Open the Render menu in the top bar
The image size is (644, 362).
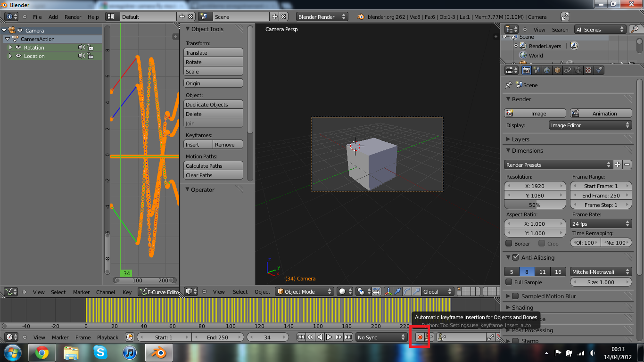(x=73, y=16)
